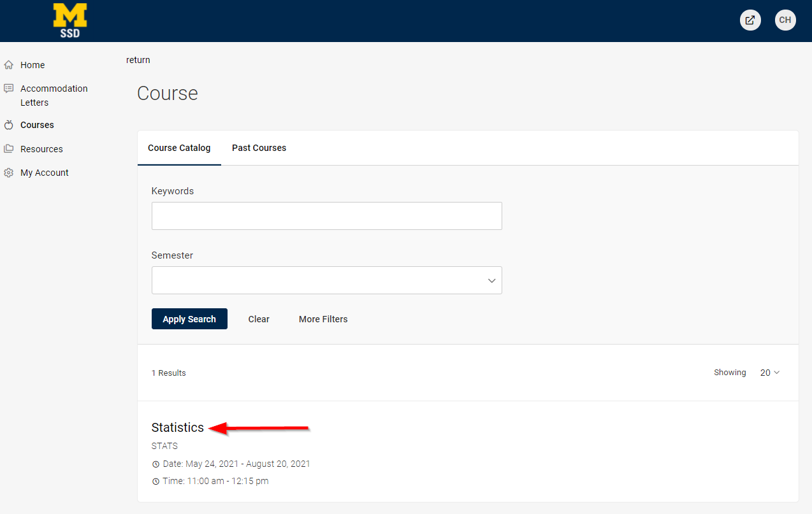812x514 pixels.
Task: Click the return link above the page title
Action: tap(138, 59)
